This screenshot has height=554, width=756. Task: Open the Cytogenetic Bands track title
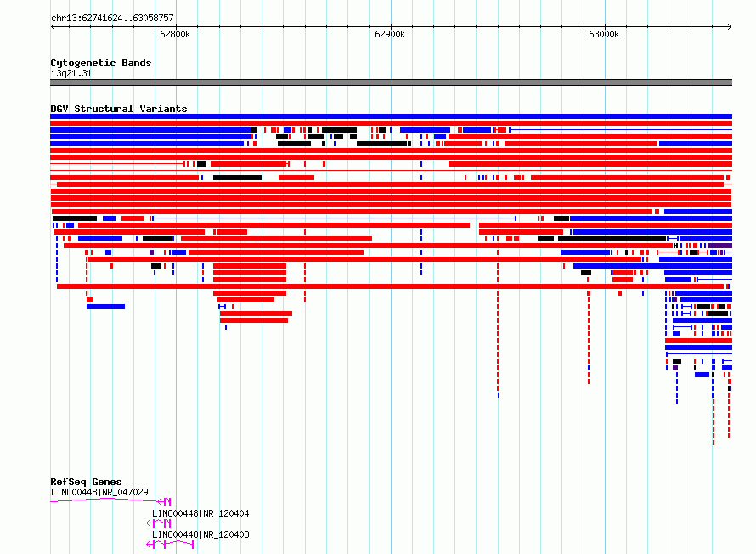pyautogui.click(x=101, y=63)
